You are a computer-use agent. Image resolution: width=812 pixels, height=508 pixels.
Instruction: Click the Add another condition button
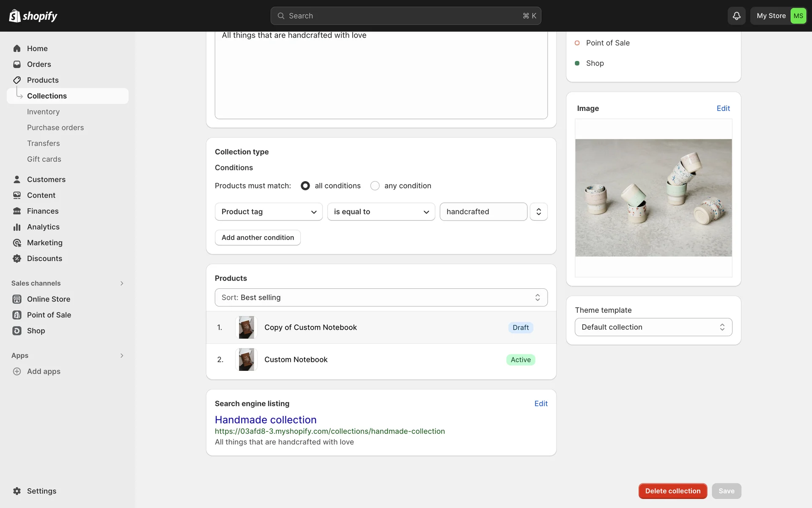[x=258, y=237]
